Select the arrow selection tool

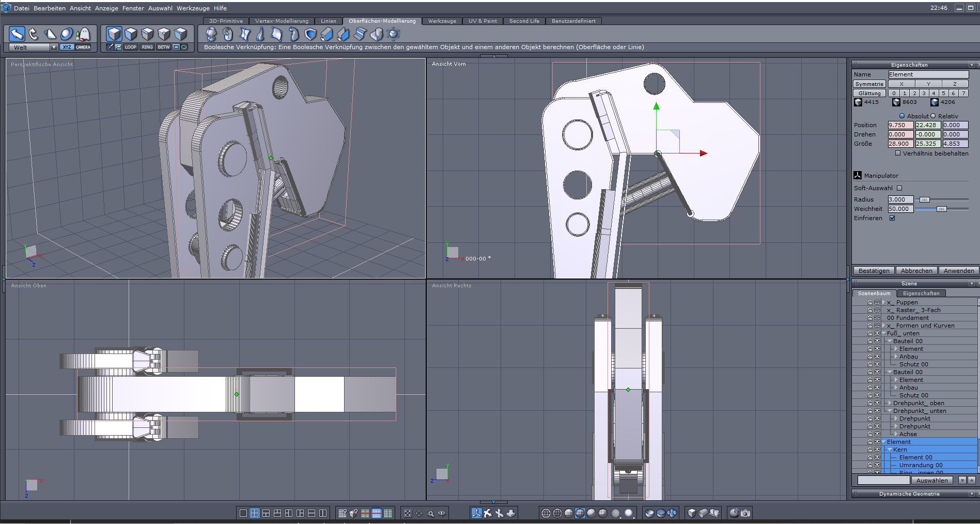pos(17,34)
